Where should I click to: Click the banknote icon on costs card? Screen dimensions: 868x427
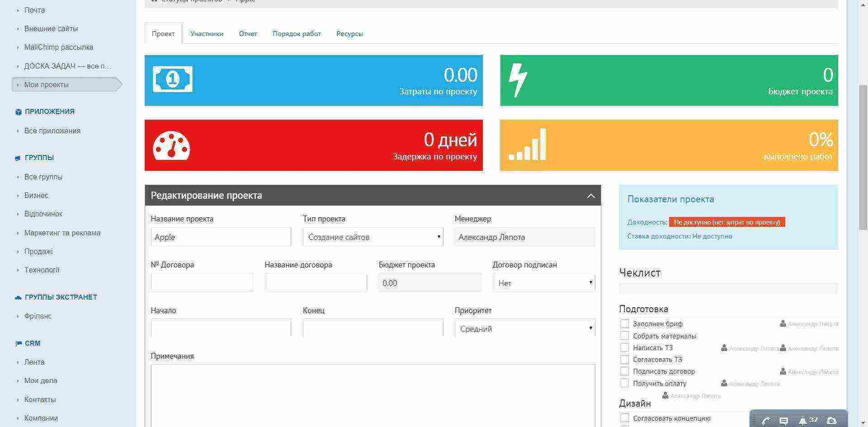click(x=173, y=79)
